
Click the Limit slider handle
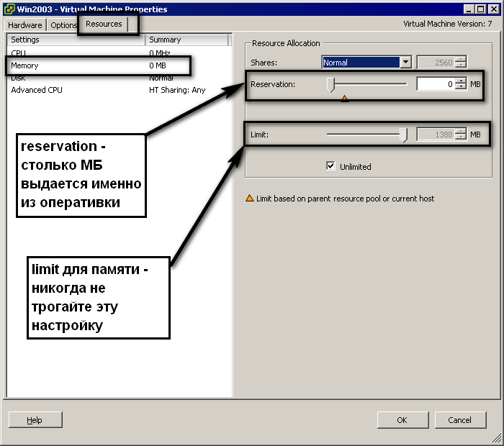coord(404,135)
